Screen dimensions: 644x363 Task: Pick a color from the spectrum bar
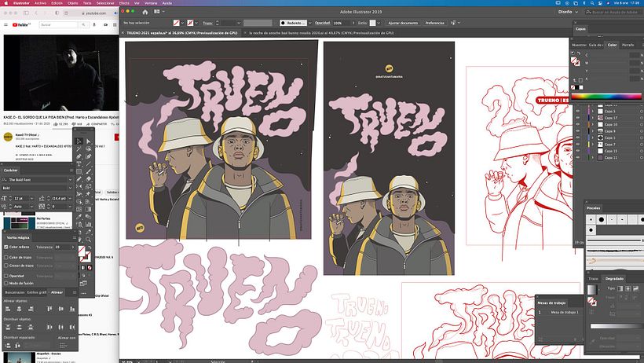(x=606, y=97)
